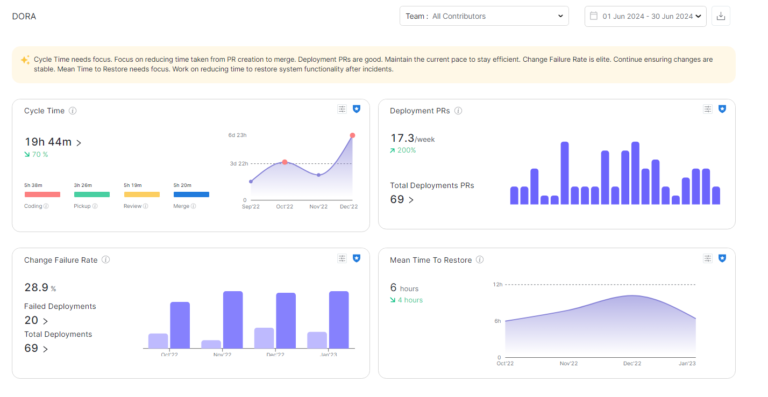Screen dimensions: 768x397
Task: Click the download report icon
Action: (720, 16)
